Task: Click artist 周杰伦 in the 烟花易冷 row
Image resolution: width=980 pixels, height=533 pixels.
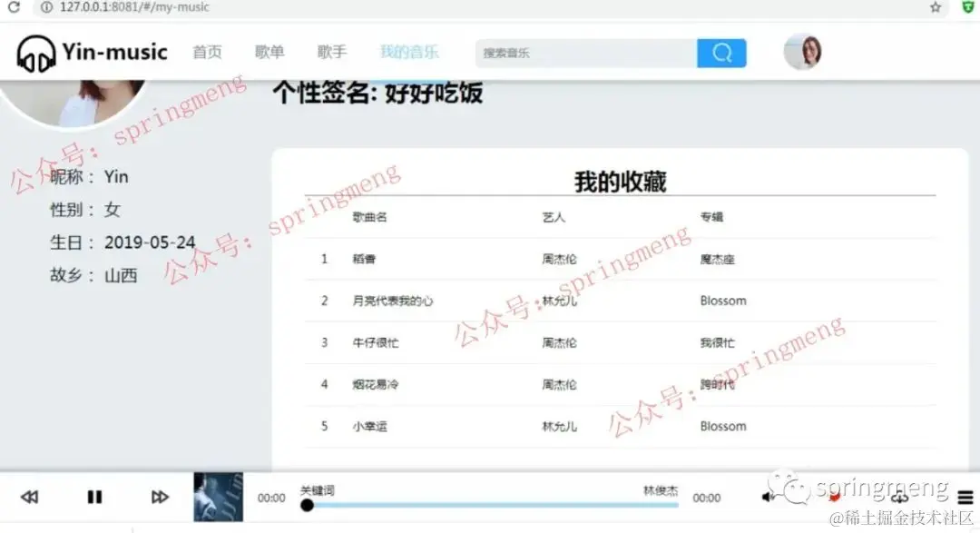Action: pos(559,385)
